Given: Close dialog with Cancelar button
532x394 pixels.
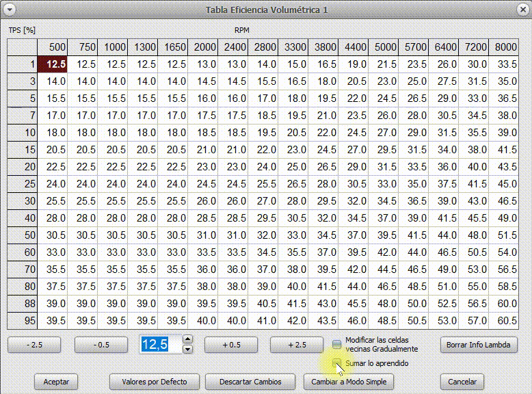Looking at the screenshot, I should pyautogui.click(x=462, y=382).
